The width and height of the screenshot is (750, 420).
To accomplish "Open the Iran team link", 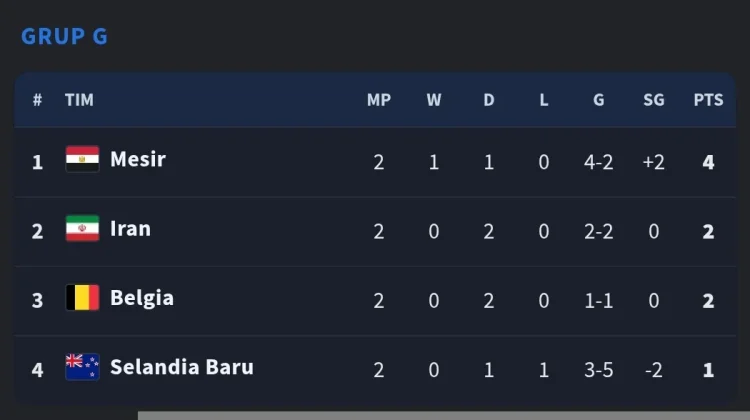I will 130,229.
